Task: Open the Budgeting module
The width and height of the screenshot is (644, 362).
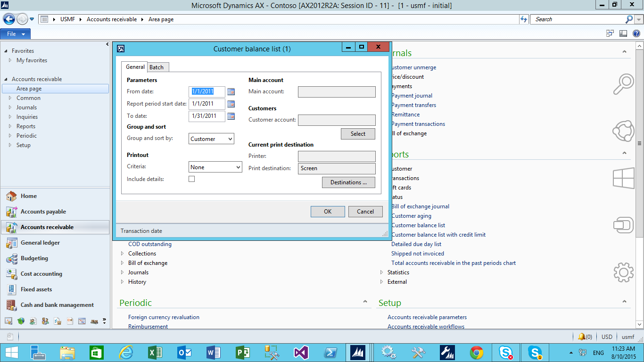Action: (x=34, y=258)
